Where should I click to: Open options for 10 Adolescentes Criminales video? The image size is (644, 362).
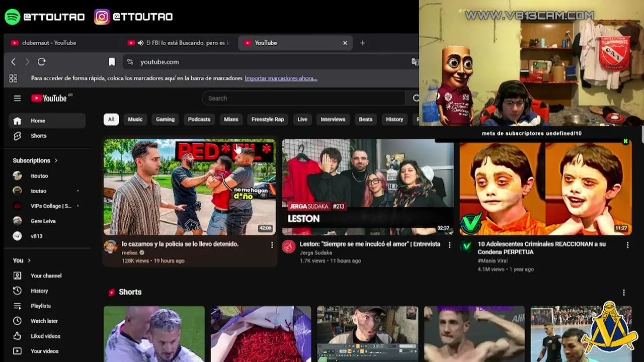point(627,245)
